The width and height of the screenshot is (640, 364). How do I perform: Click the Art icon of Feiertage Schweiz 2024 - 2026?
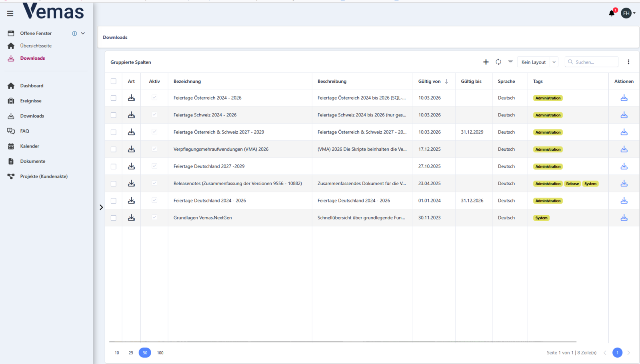131,115
